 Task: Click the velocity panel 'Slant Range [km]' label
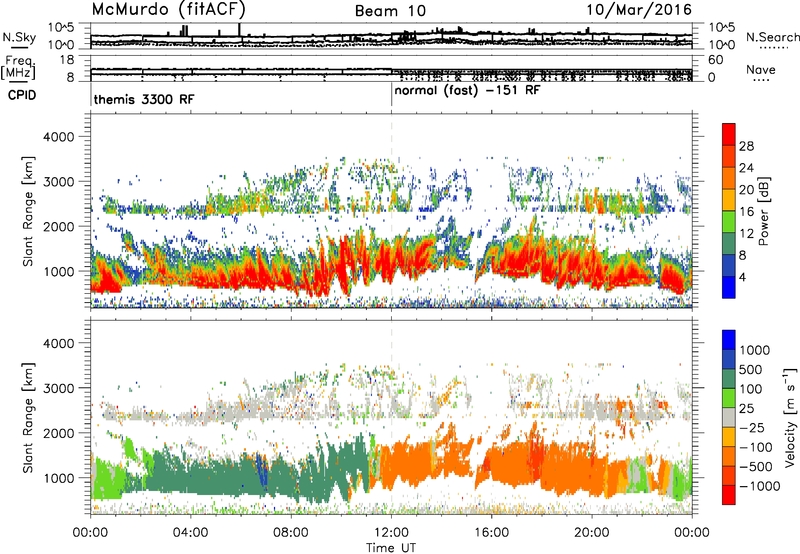[x=28, y=417]
